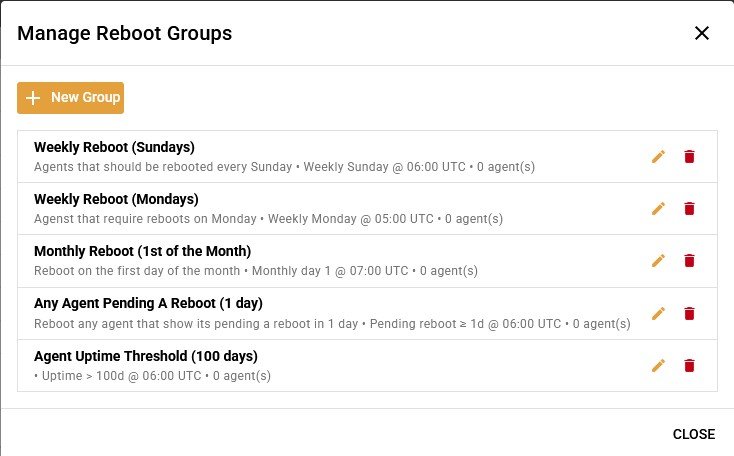Click the CLOSE button at bottom

pos(694,434)
